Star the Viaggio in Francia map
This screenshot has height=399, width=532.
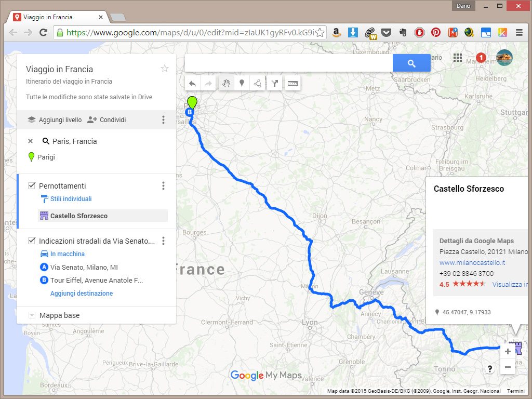click(165, 69)
